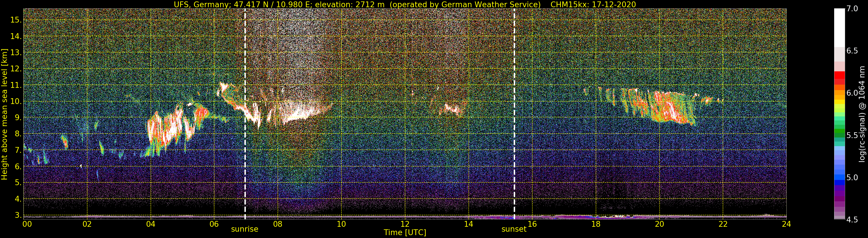Click the time axis tick 02
This screenshot has height=238, width=868.
click(x=87, y=224)
